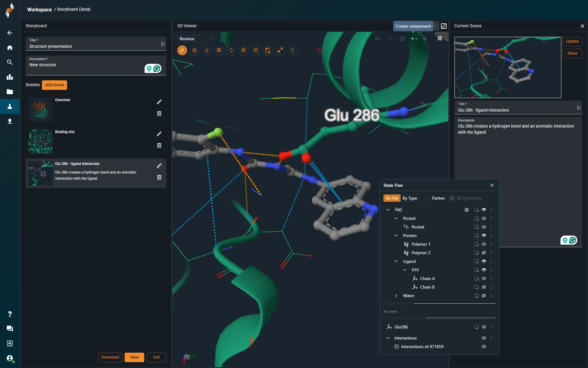The image size is (588, 368).
Task: Select the By File tab
Action: (x=392, y=198)
